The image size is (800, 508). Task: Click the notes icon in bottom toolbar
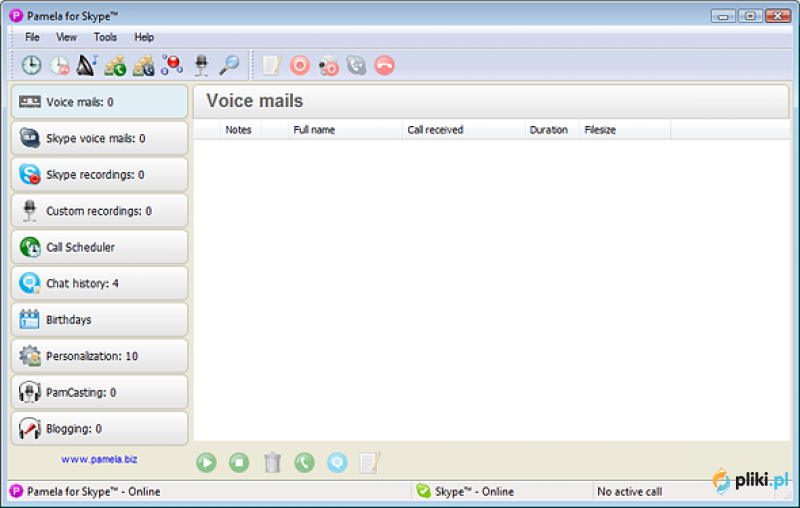click(369, 463)
